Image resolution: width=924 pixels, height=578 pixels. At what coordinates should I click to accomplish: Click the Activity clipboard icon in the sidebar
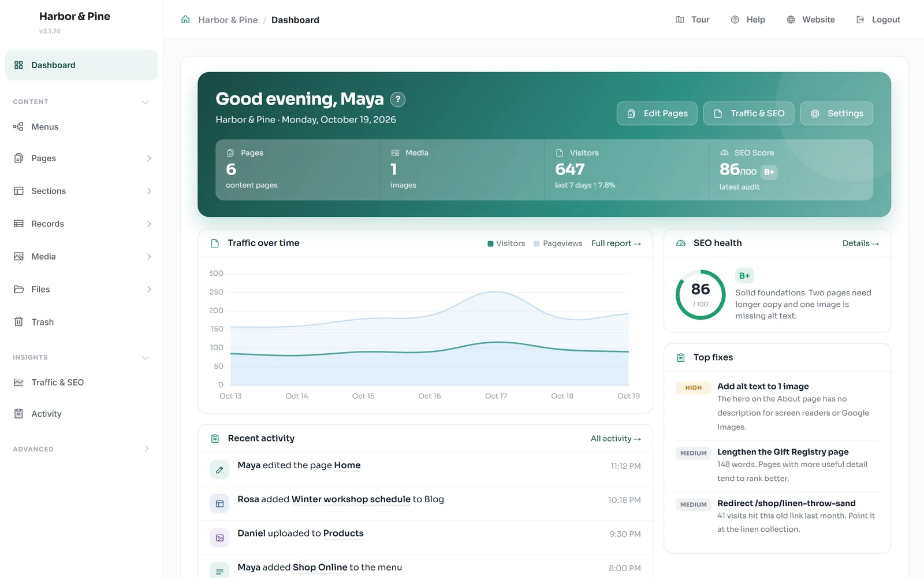18,414
